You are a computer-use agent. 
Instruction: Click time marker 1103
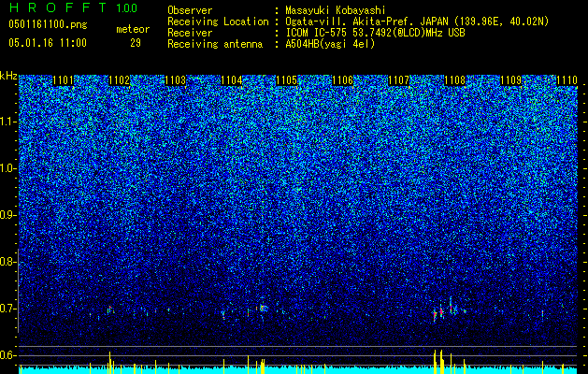(175, 80)
